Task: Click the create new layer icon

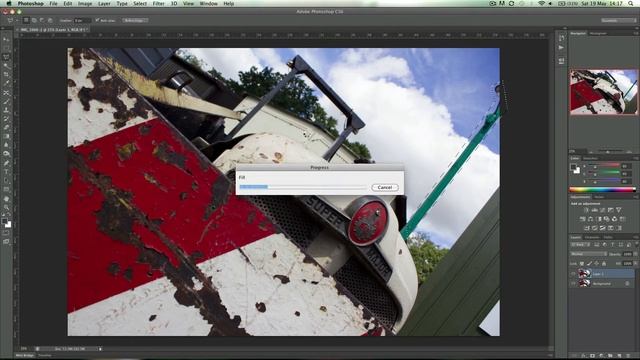Action: click(x=619, y=356)
